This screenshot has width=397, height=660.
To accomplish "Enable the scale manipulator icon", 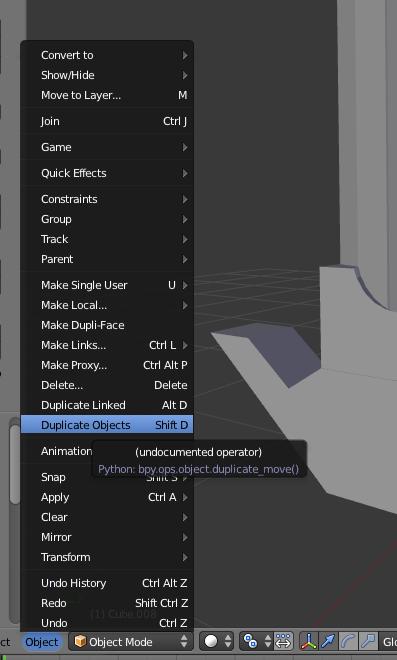I will (x=368, y=641).
